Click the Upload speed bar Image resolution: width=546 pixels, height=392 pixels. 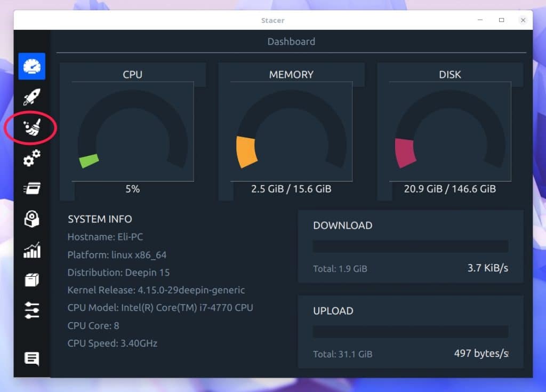coord(411,332)
